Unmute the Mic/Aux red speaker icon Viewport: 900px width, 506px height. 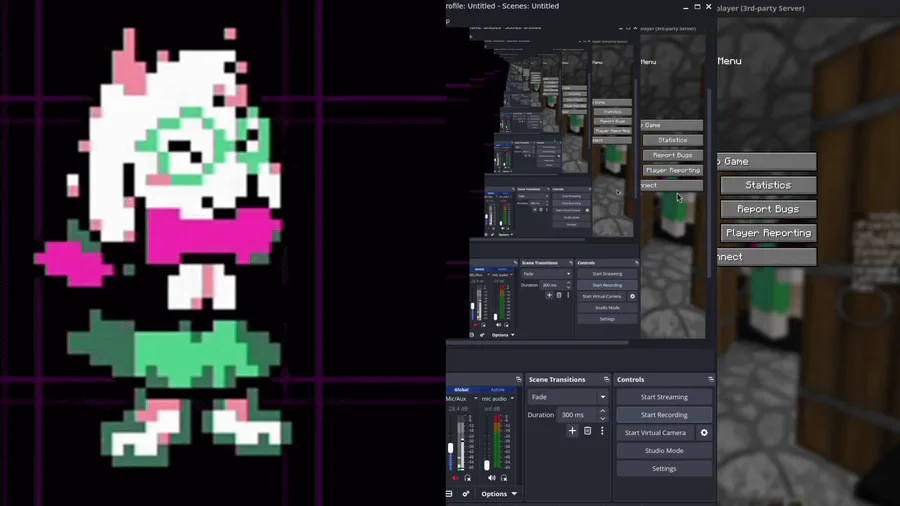coord(455,477)
